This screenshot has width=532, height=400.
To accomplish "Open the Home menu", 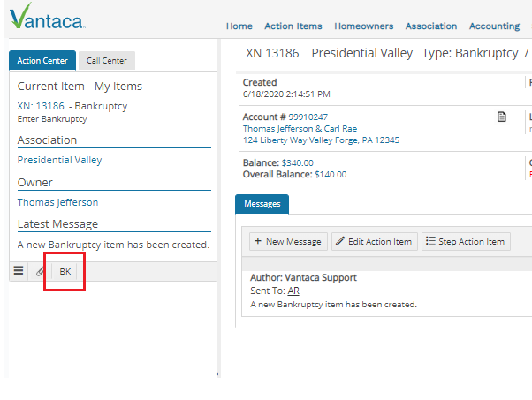I will (239, 26).
